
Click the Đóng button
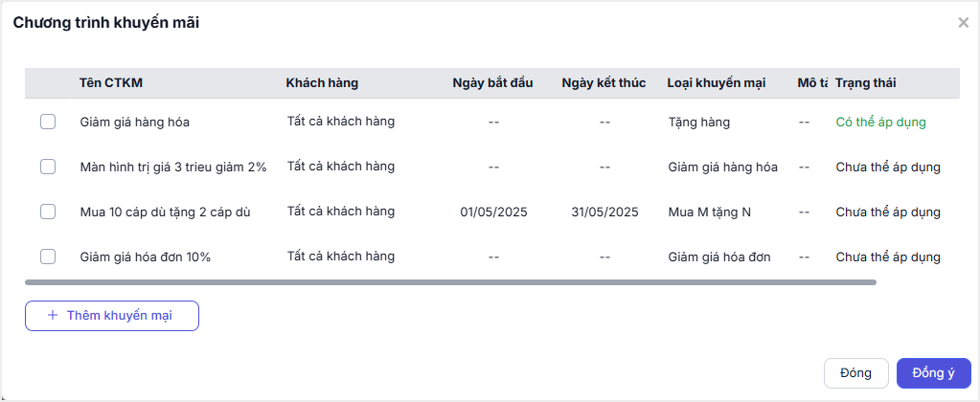(x=855, y=373)
